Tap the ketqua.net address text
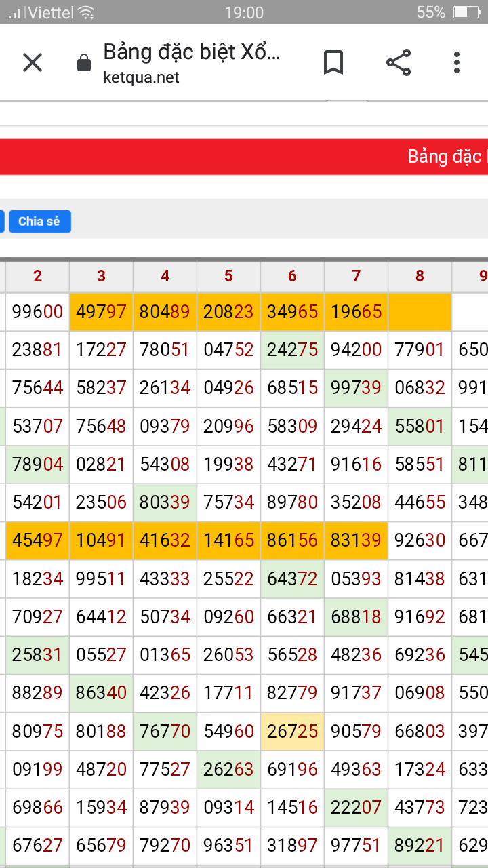Image resolution: width=488 pixels, height=868 pixels. [141, 77]
